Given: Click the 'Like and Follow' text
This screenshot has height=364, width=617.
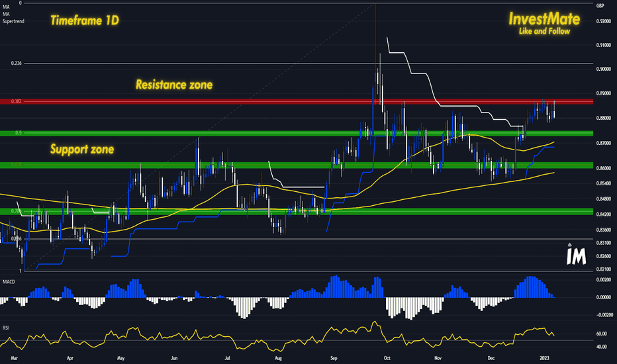Looking at the screenshot, I should click(x=544, y=31).
